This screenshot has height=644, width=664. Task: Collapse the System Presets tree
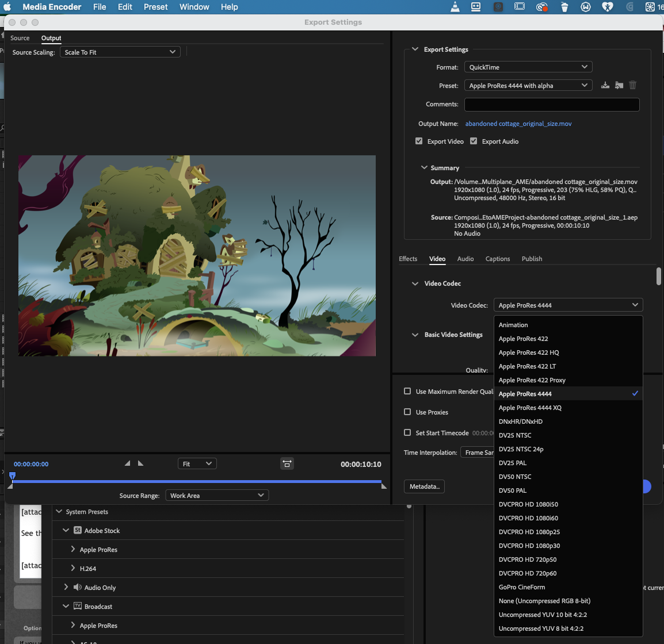pyautogui.click(x=59, y=512)
